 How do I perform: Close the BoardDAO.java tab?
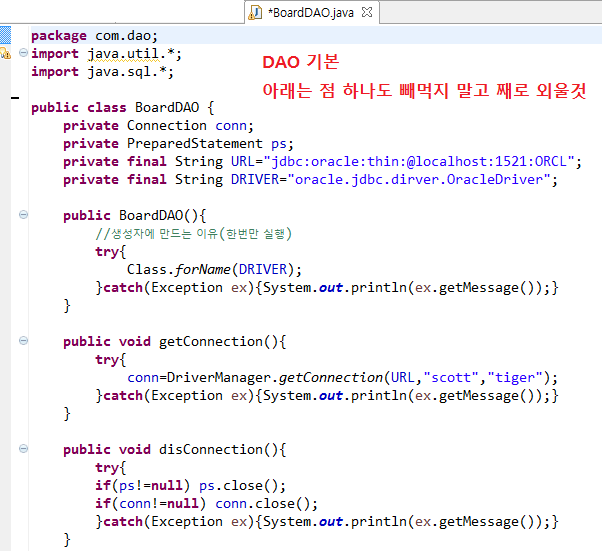coord(368,13)
